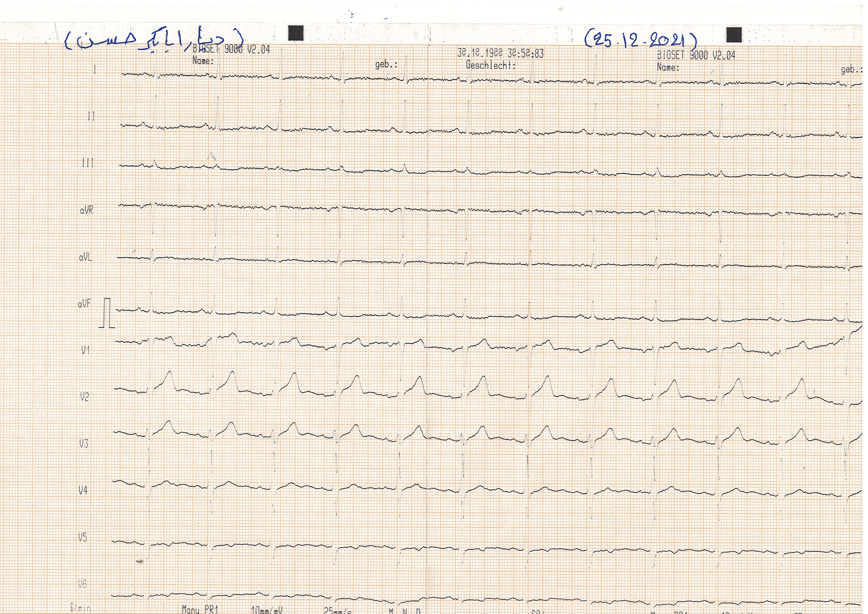Click the V2 lead label

pos(85,397)
